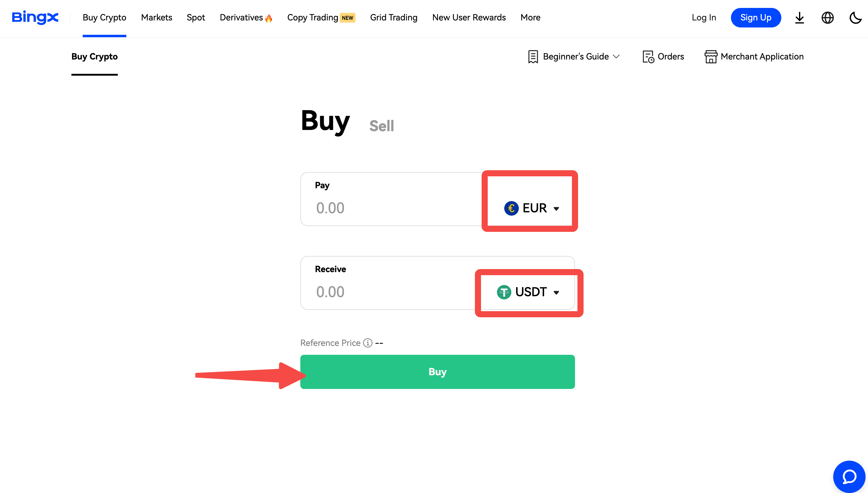The height and width of the screenshot is (493, 868).
Task: Expand the Beginner's Guide chevron
Action: click(x=617, y=56)
